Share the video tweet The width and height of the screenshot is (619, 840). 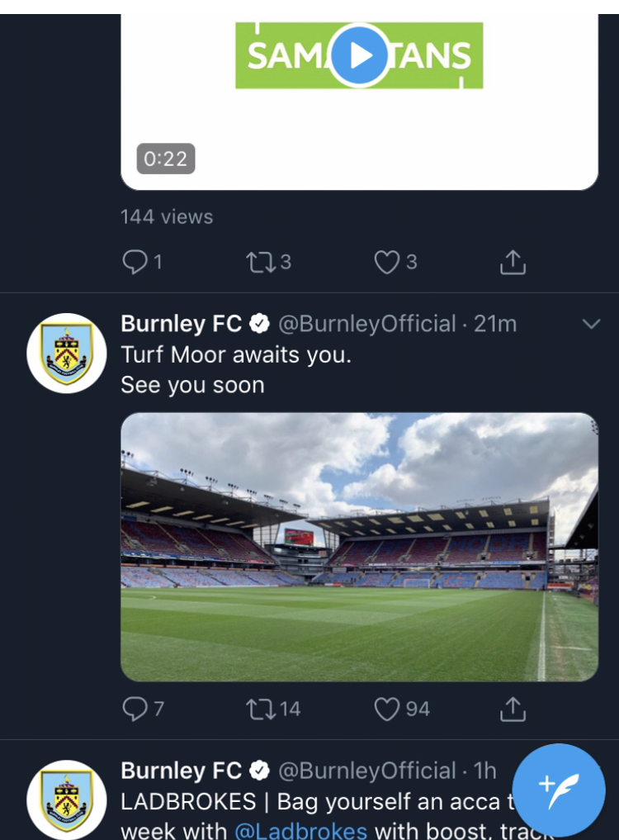513,263
